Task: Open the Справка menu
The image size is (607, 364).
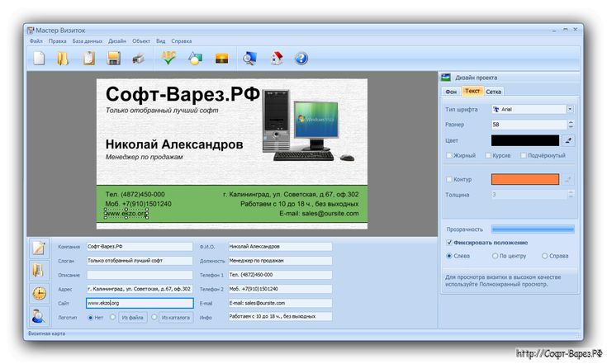Action: click(x=182, y=41)
